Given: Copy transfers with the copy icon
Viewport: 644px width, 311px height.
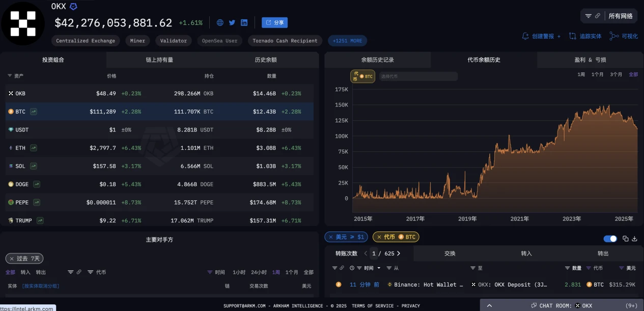Looking at the screenshot, I should [x=626, y=239].
